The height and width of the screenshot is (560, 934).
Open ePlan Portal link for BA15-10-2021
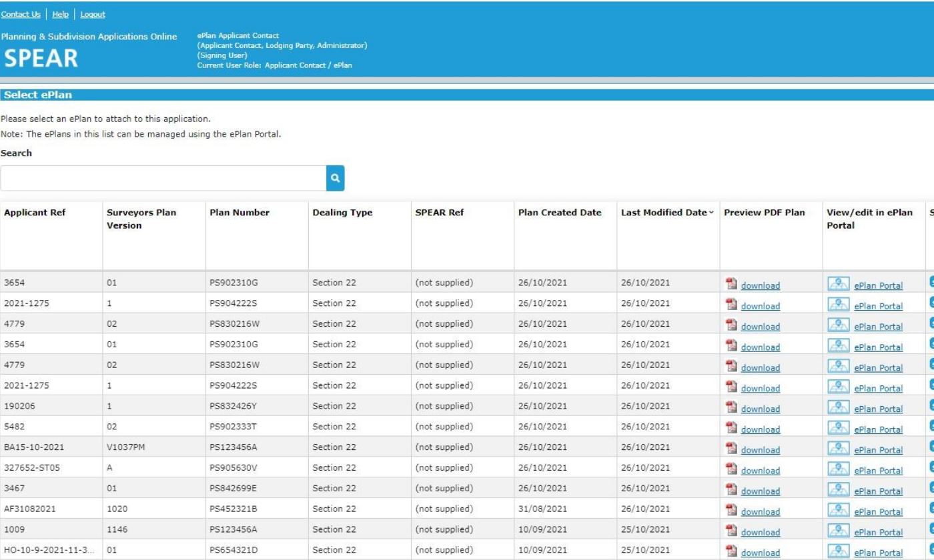point(879,450)
